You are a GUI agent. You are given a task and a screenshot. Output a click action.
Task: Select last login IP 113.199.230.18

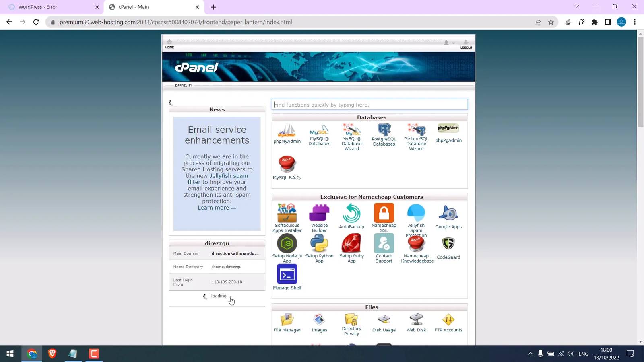pos(227,282)
